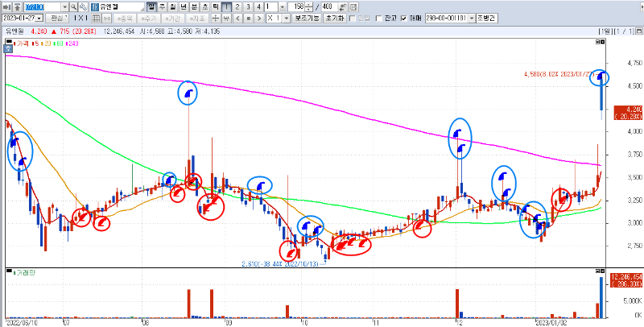The height and width of the screenshot is (327, 644).
Task: Select interval preset 1
Action: (x=226, y=7)
